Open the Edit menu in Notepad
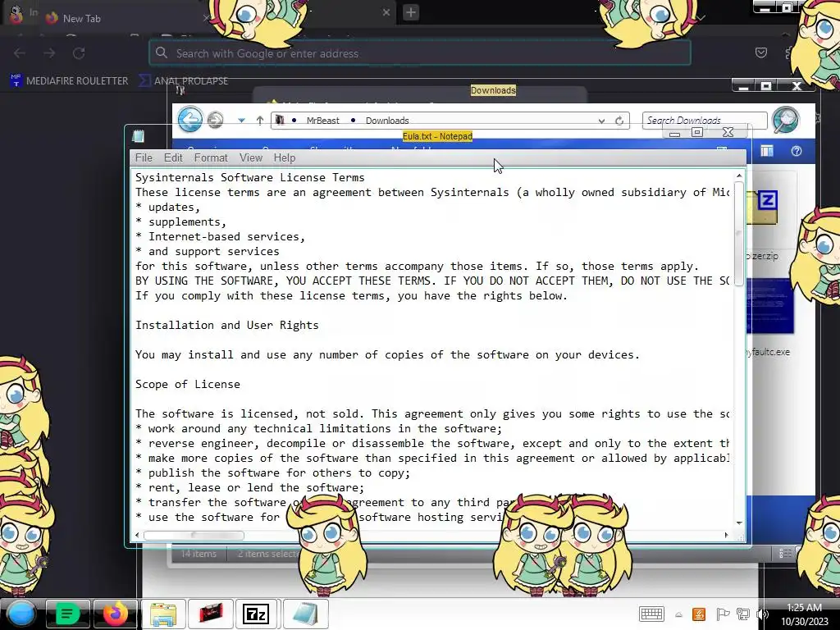The height and width of the screenshot is (630, 840). [x=173, y=157]
